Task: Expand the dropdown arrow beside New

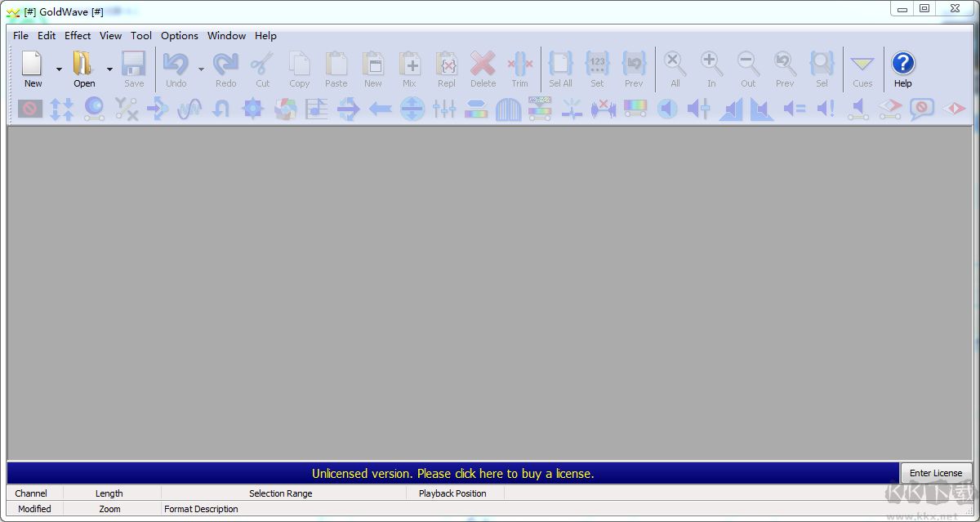Action: pos(59,69)
